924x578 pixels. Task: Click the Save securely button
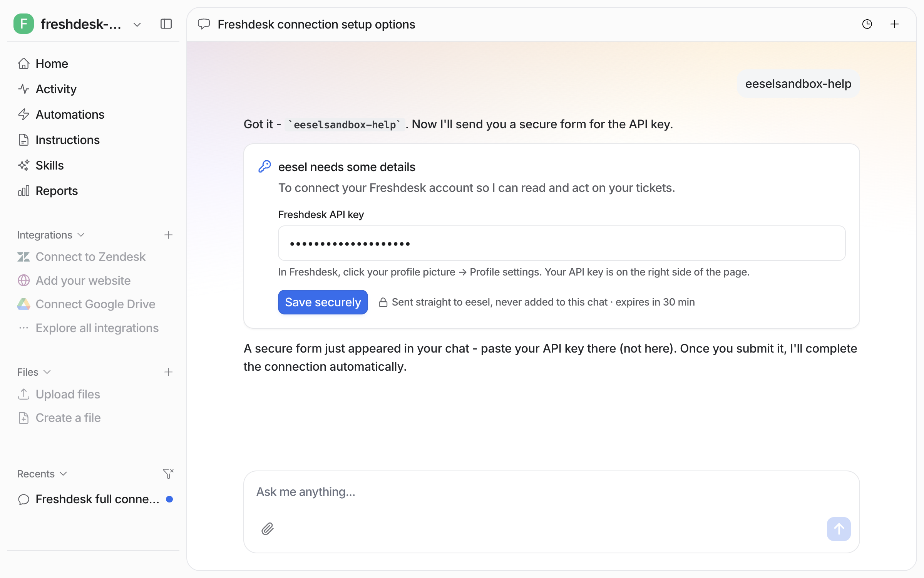click(323, 302)
